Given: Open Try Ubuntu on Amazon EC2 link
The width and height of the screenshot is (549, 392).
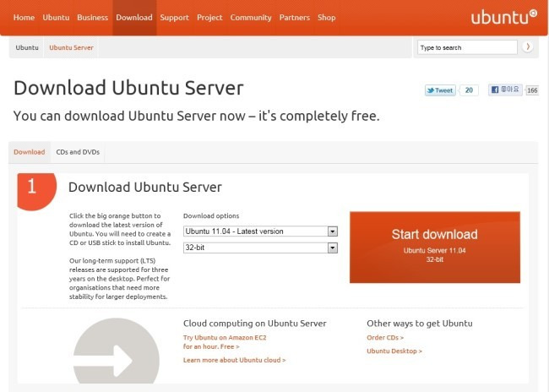Looking at the screenshot, I should (225, 342).
